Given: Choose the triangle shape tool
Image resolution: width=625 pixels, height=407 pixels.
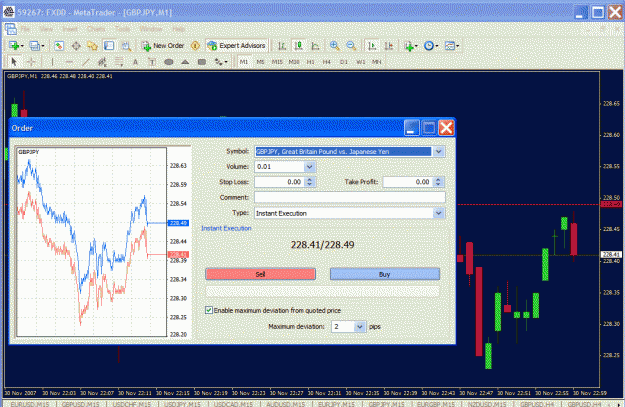Looking at the screenshot, I should click(185, 62).
